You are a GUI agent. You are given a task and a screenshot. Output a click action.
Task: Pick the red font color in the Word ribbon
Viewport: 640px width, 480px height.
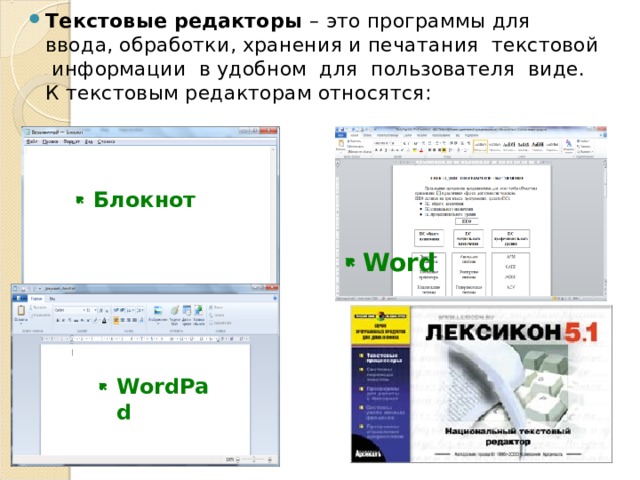point(421,151)
